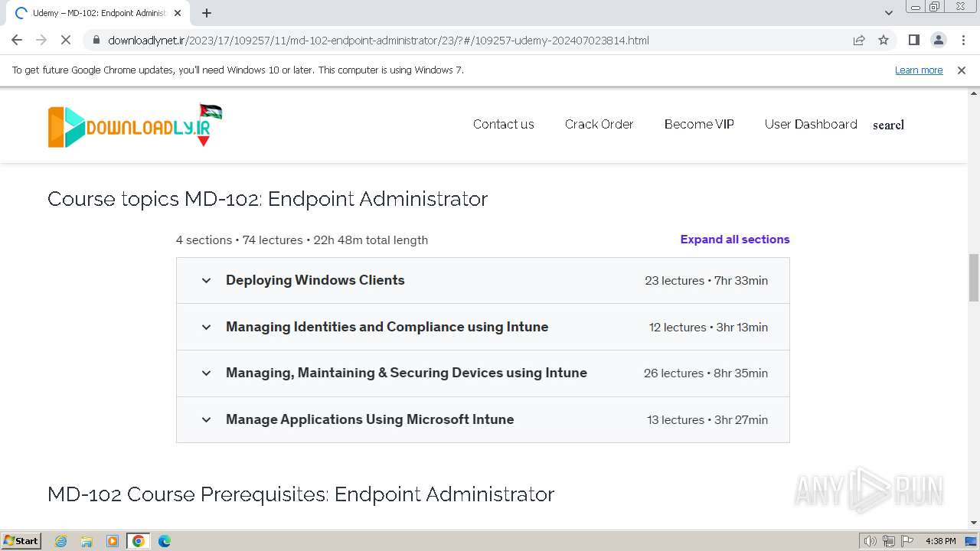Expand Managing, Maintaining & Securing Devices chevron
Viewport: 980px width, 551px height.
[206, 373]
